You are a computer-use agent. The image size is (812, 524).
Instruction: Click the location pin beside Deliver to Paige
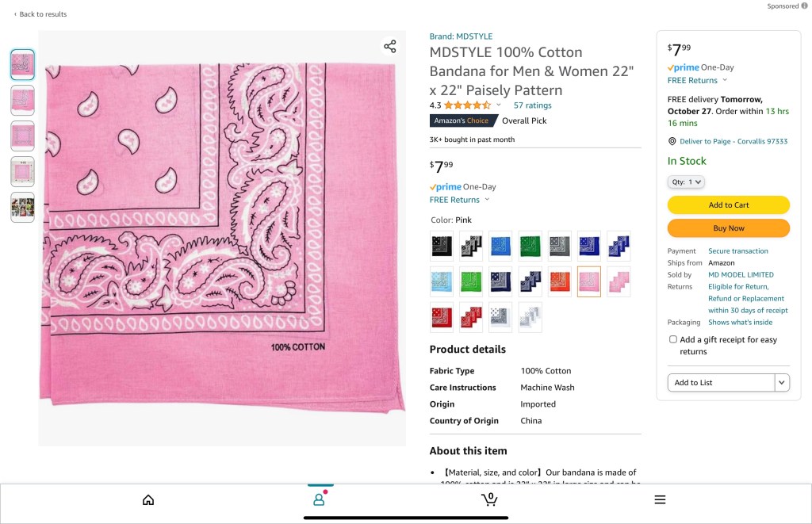tap(672, 141)
